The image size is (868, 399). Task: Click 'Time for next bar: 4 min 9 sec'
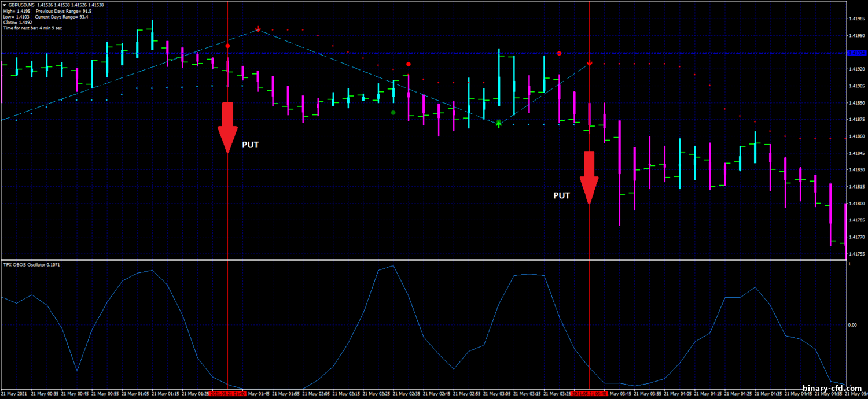pyautogui.click(x=32, y=28)
